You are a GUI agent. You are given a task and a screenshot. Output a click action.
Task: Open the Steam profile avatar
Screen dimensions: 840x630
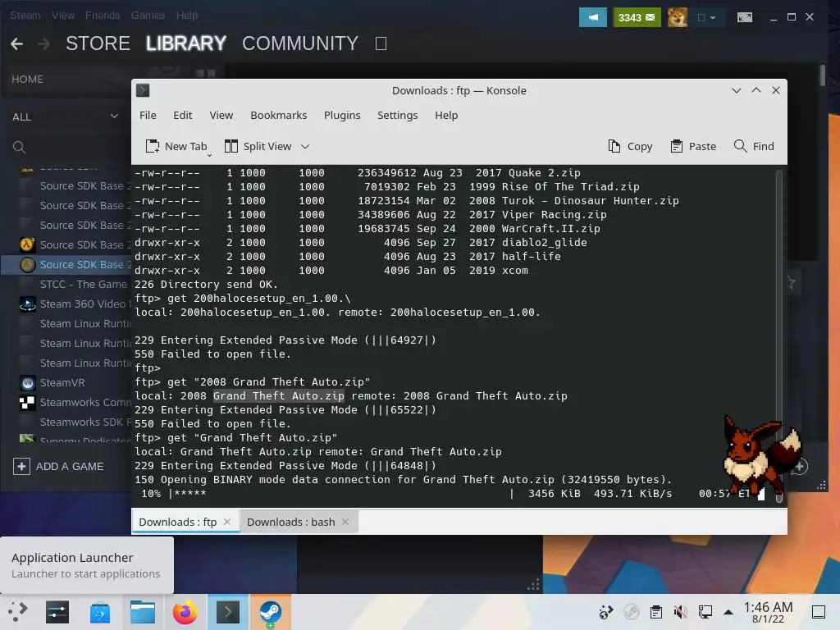(677, 18)
